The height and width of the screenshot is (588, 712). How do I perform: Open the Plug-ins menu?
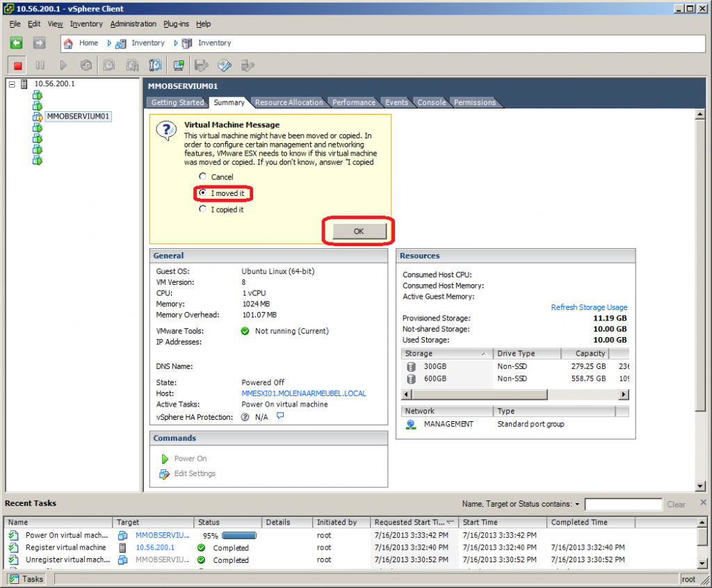point(176,24)
